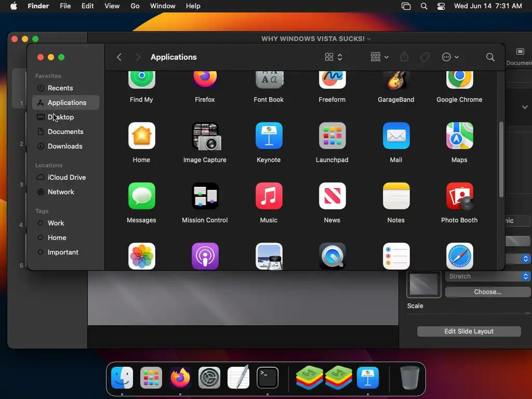532x399 pixels.
Task: Go to Desktop in sidebar
Action: click(66, 117)
